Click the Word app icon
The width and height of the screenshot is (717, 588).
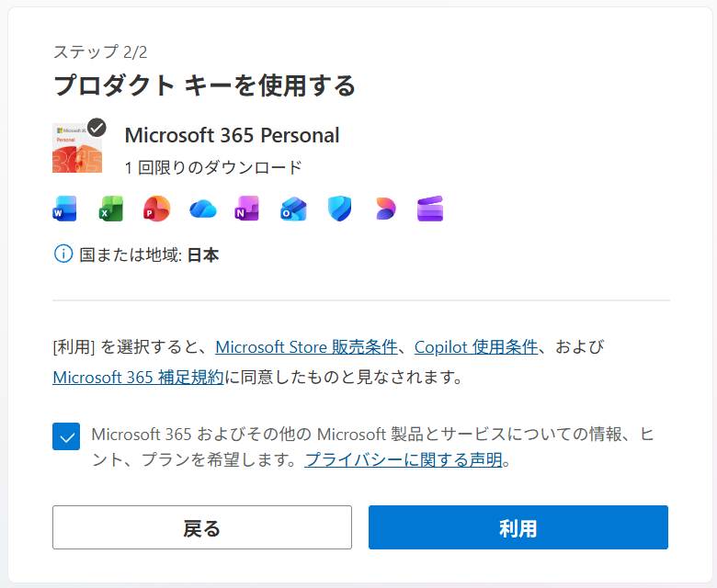coord(64,209)
